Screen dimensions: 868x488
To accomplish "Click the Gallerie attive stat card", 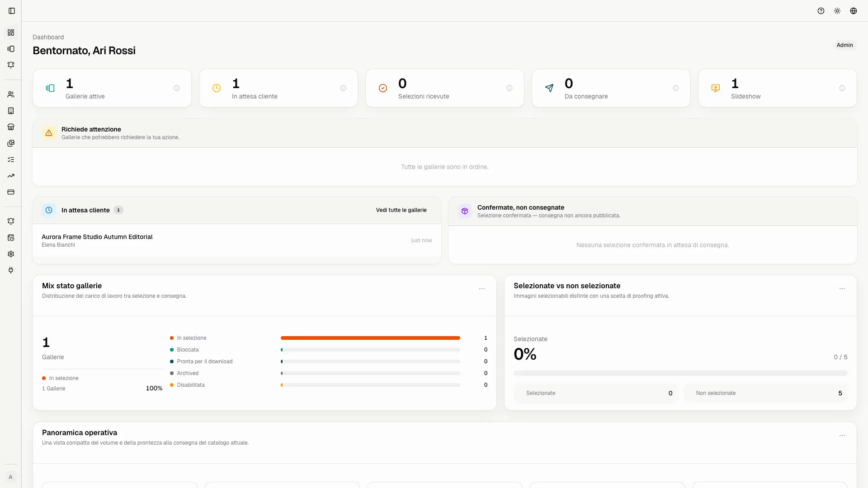I will point(112,88).
